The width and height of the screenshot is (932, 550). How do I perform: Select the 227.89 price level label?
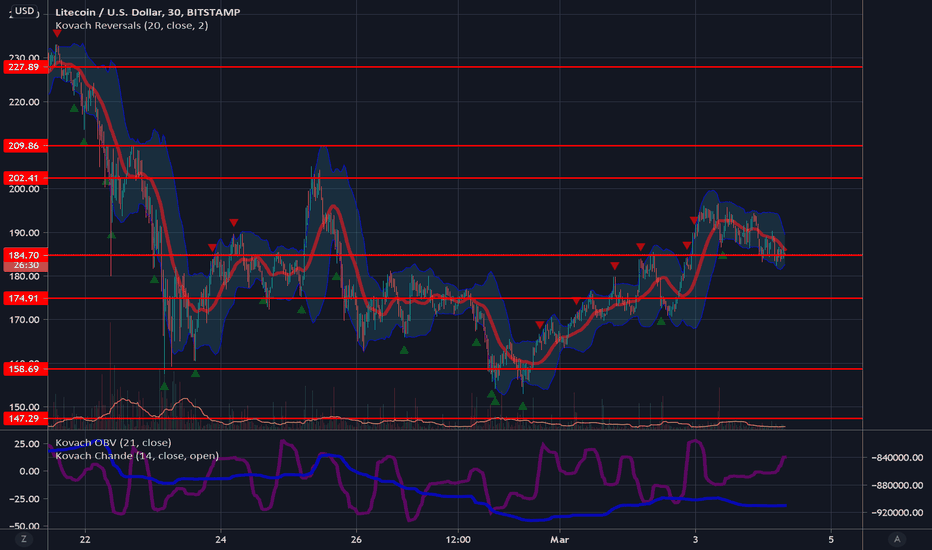click(x=25, y=67)
